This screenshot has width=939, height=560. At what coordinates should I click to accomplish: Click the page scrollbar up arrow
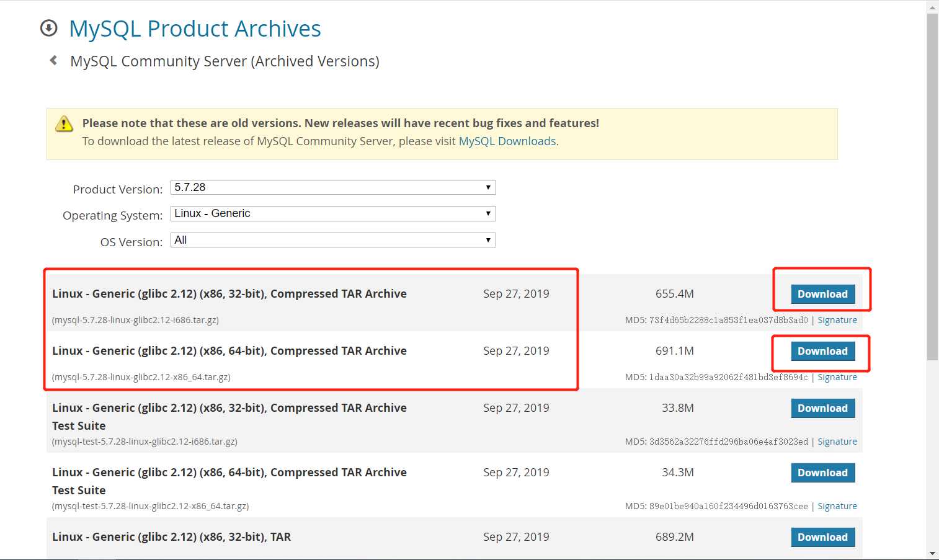tap(932, 7)
